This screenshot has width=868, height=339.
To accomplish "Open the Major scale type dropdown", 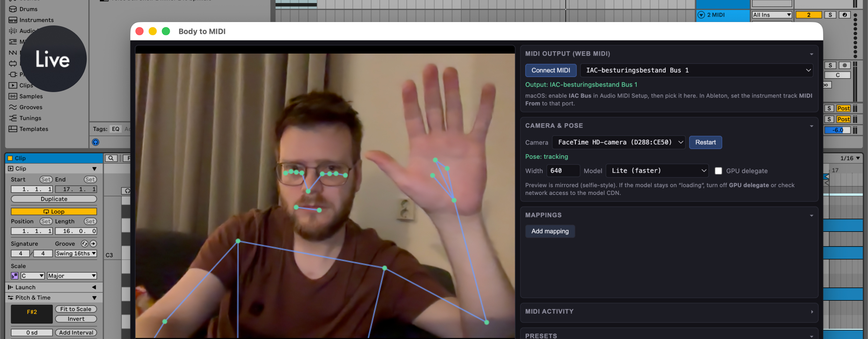I will (72, 276).
